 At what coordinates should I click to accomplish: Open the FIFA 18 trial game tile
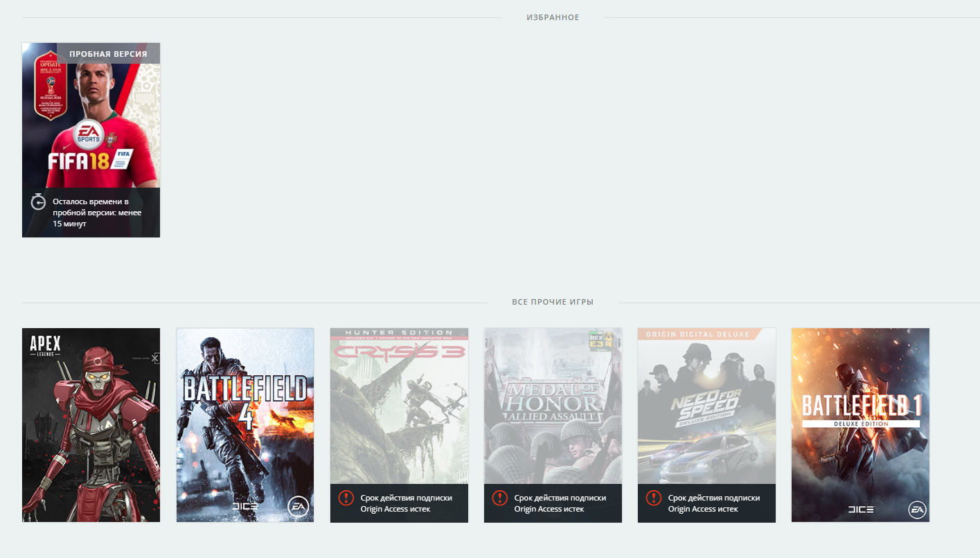[91, 140]
